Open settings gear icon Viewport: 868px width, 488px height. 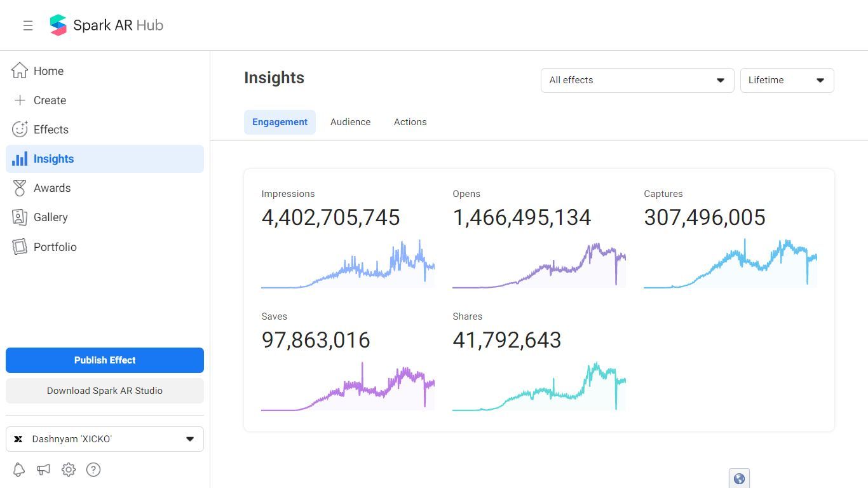click(x=69, y=470)
